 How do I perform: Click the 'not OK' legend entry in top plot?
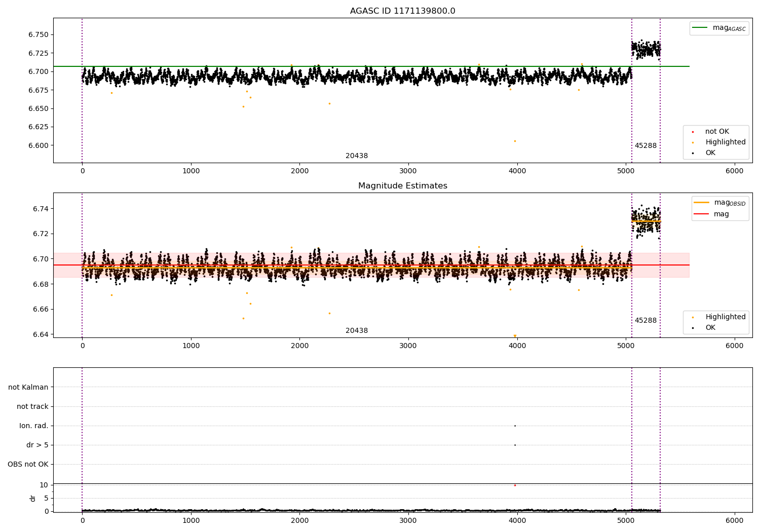tap(710, 132)
